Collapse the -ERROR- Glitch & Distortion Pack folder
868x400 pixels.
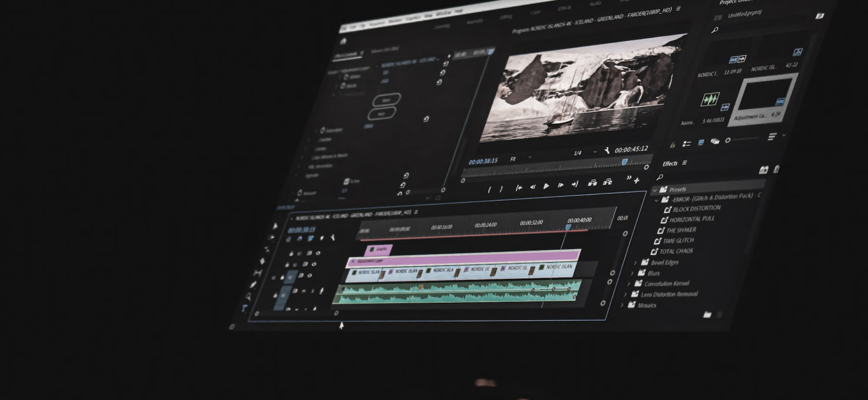(x=657, y=200)
